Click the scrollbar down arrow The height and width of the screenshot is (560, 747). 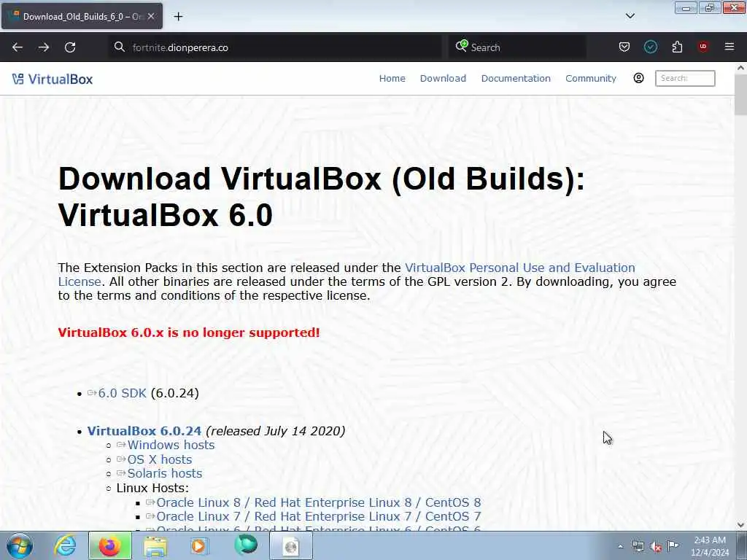click(740, 525)
